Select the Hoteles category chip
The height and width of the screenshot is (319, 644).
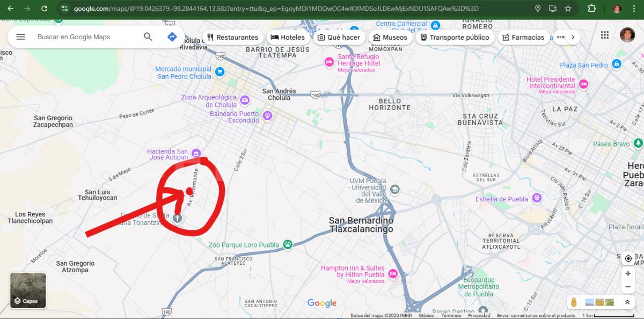click(x=288, y=38)
